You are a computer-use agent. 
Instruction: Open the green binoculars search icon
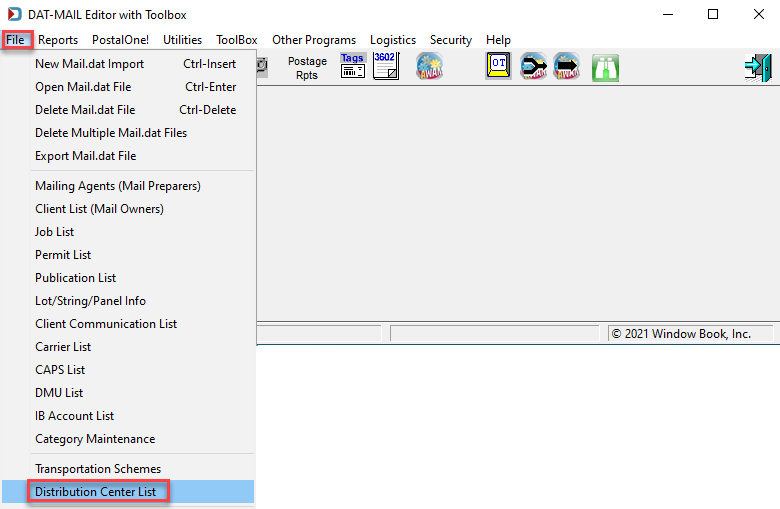(605, 68)
